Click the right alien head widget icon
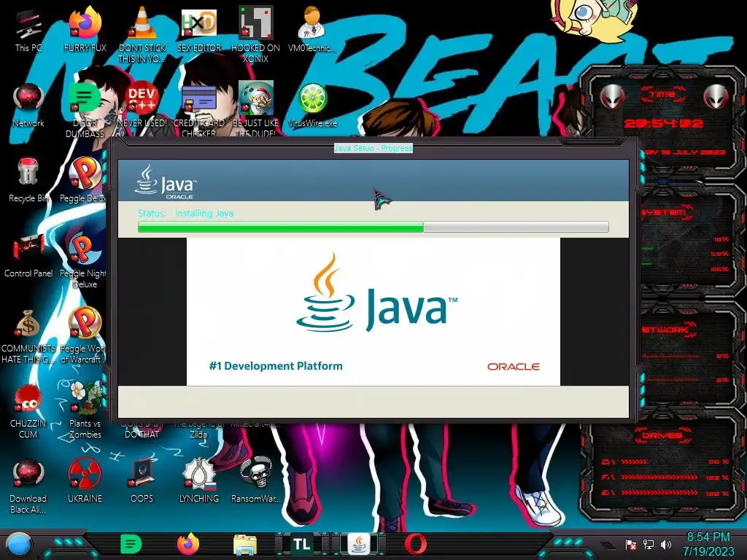Image resolution: width=747 pixels, height=560 pixels. tap(716, 97)
